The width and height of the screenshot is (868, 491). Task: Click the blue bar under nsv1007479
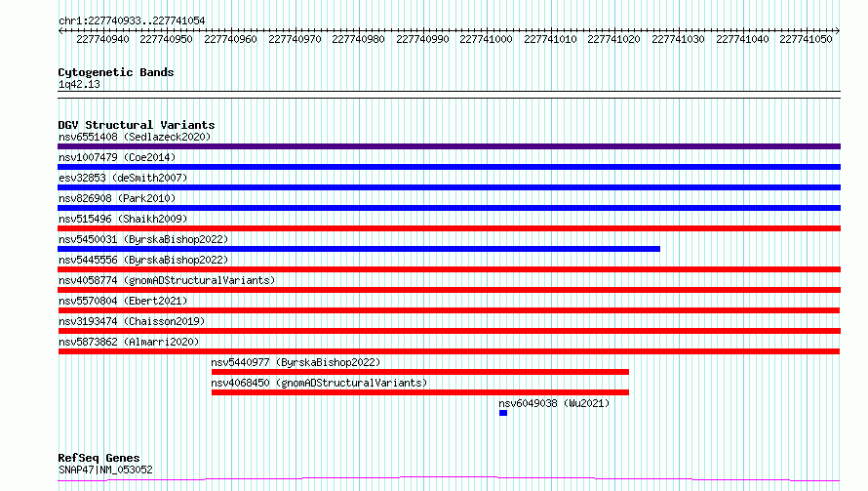[x=449, y=167]
